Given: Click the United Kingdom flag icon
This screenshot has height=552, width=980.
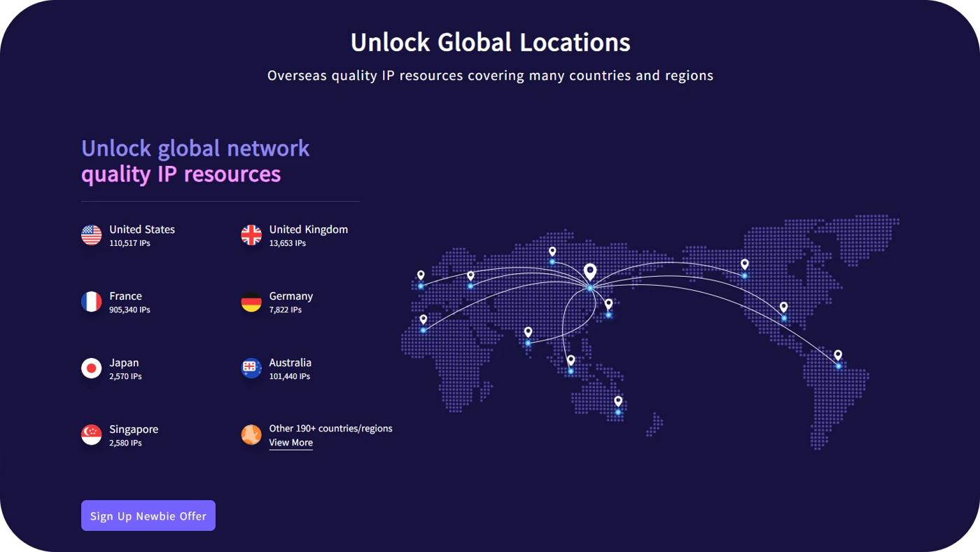Looking at the screenshot, I should click(x=251, y=235).
